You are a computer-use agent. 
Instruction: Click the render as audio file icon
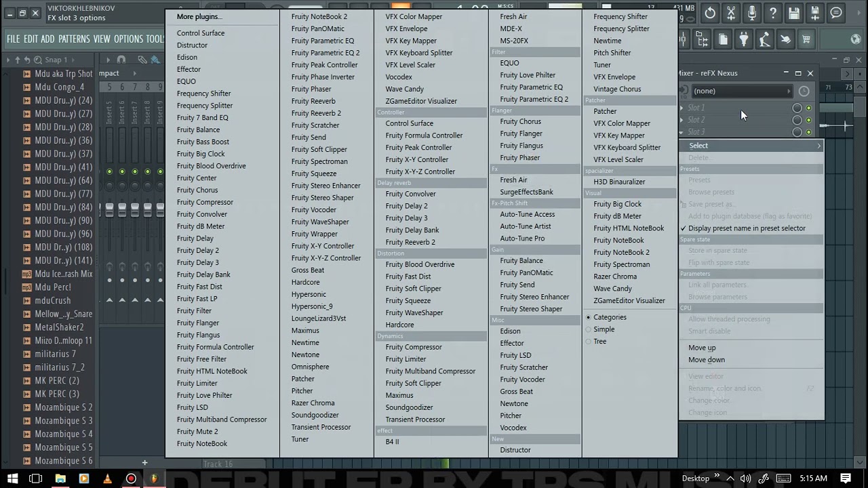tap(815, 13)
